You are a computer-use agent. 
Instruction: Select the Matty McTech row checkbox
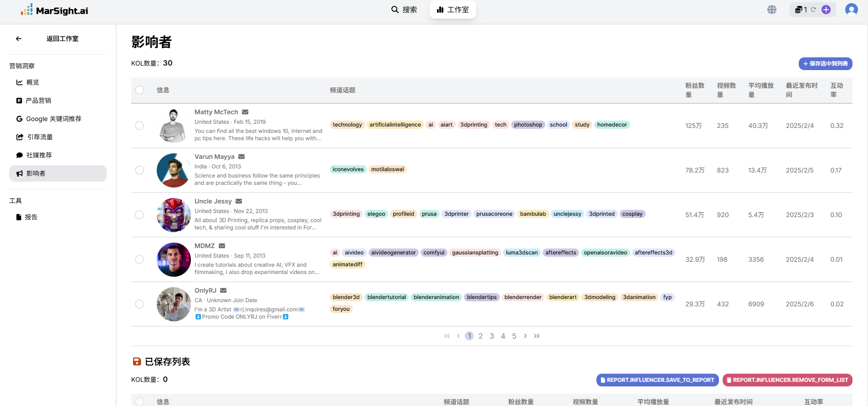pyautogui.click(x=139, y=126)
